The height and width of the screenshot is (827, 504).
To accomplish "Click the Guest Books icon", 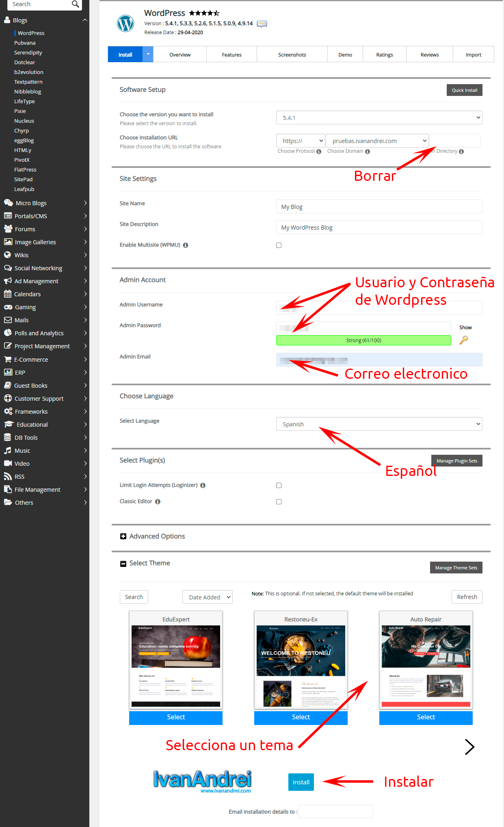I will (x=7, y=385).
